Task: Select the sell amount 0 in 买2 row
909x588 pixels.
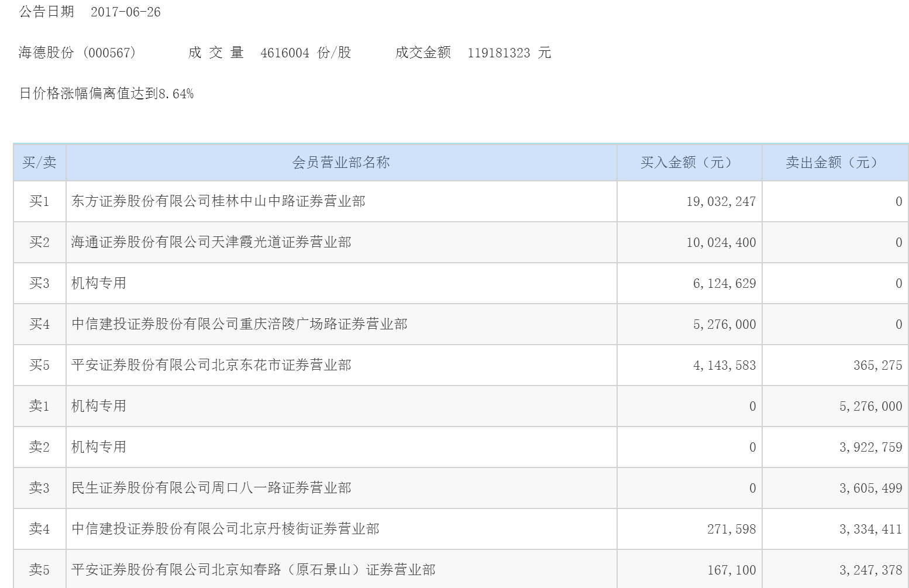Action: [x=899, y=243]
